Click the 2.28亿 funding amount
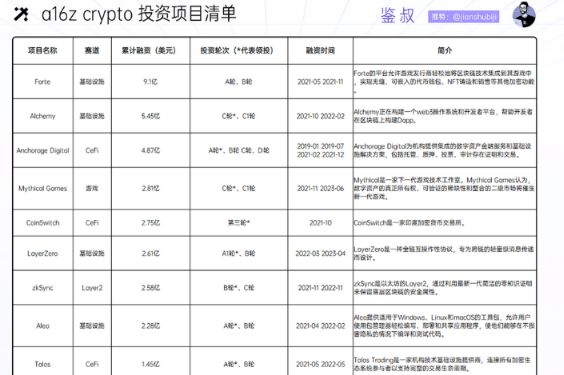The image size is (564, 375). pos(150,326)
